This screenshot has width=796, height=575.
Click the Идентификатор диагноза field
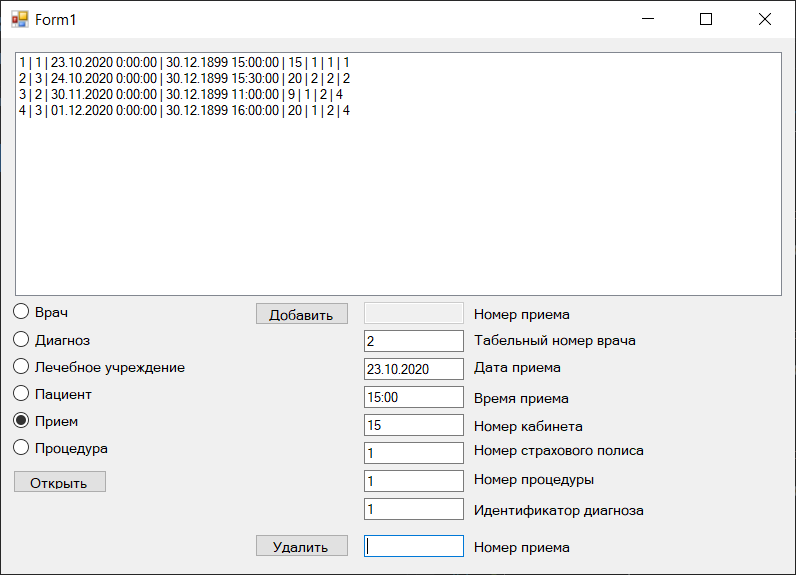coord(414,509)
